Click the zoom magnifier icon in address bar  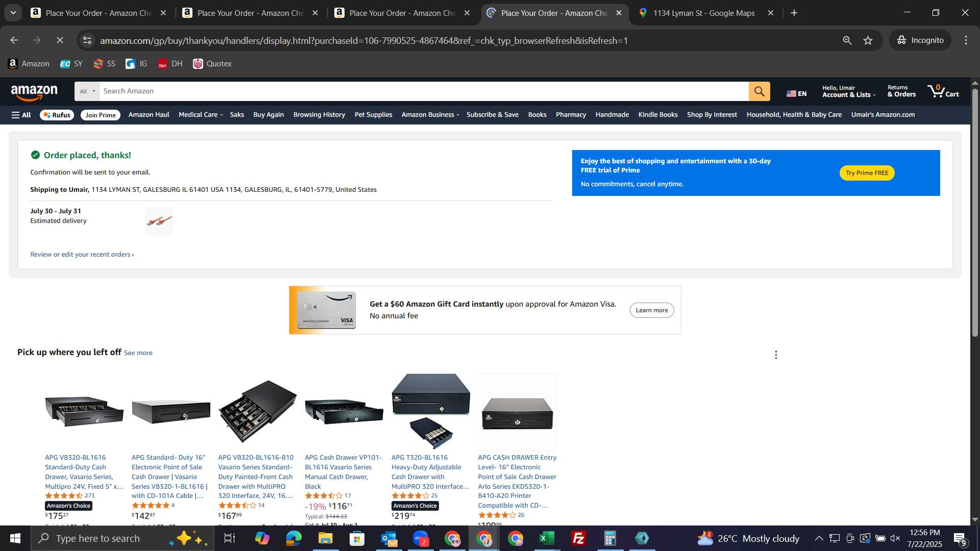(x=847, y=40)
